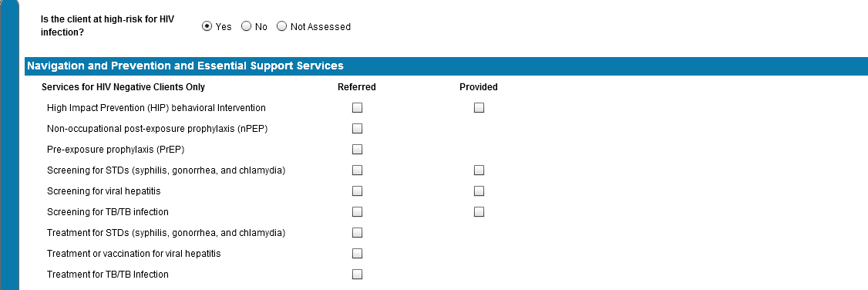
Task: Tick Referred for Treatment for STDs
Action: 357,232
